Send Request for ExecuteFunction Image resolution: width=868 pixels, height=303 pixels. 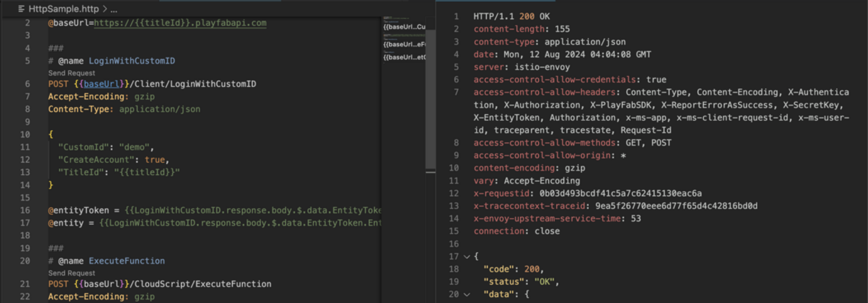tap(71, 273)
